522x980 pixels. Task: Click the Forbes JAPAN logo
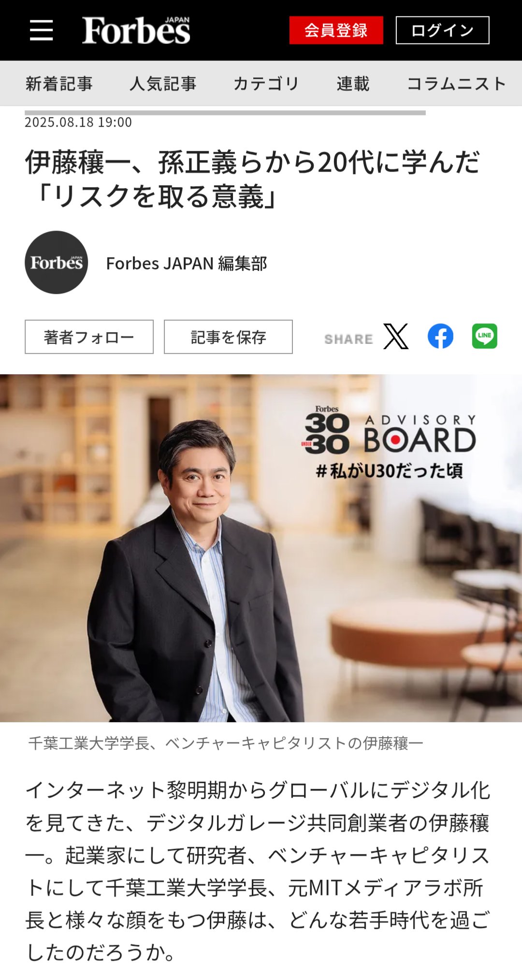pos(136,30)
